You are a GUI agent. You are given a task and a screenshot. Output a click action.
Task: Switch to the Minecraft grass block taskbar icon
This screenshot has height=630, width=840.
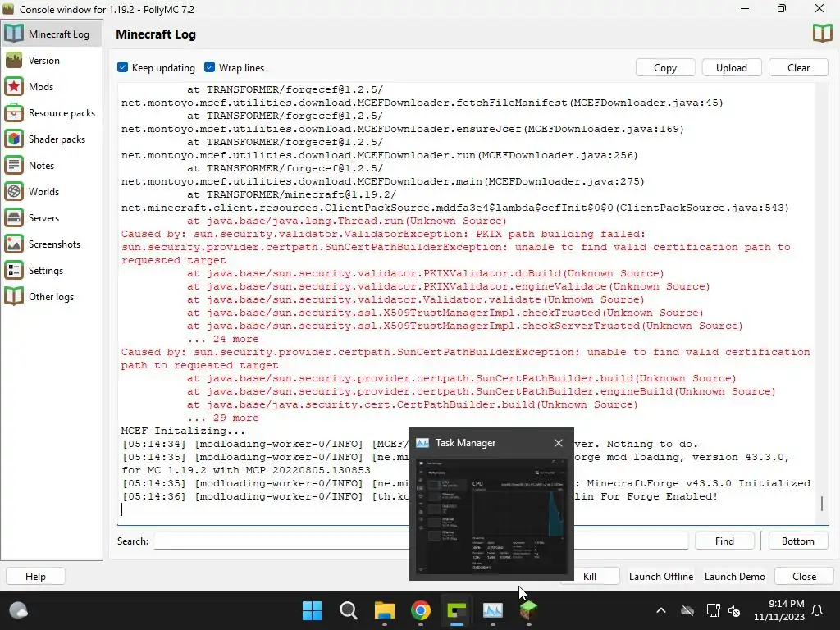click(x=529, y=610)
